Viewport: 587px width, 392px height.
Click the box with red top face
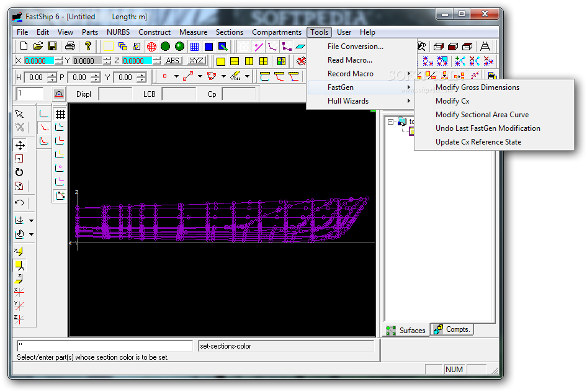pyautogui.click(x=467, y=47)
